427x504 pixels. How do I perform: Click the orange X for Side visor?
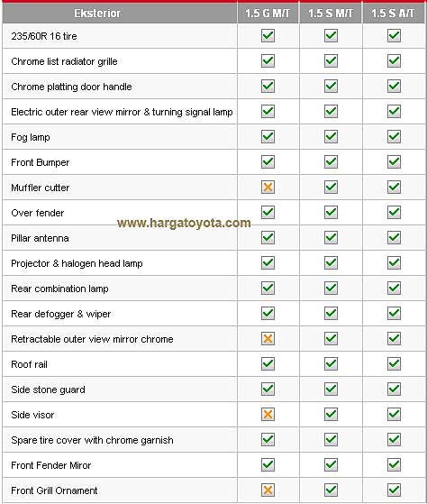click(268, 415)
